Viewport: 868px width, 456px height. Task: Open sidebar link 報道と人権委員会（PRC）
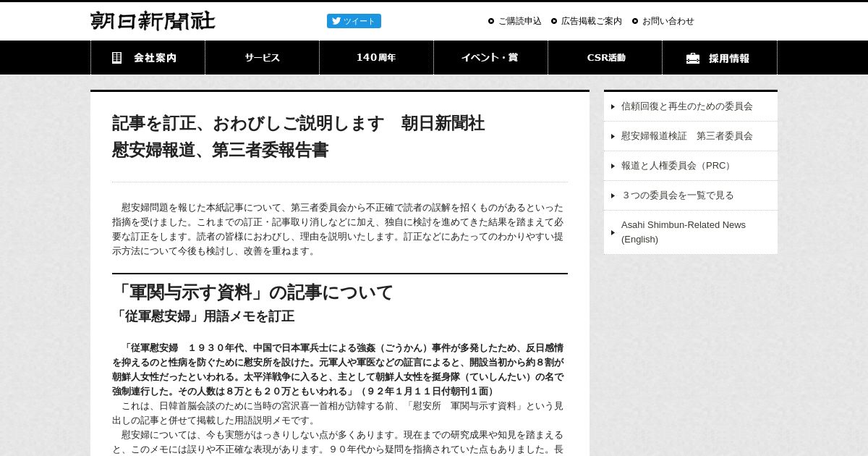691,166
